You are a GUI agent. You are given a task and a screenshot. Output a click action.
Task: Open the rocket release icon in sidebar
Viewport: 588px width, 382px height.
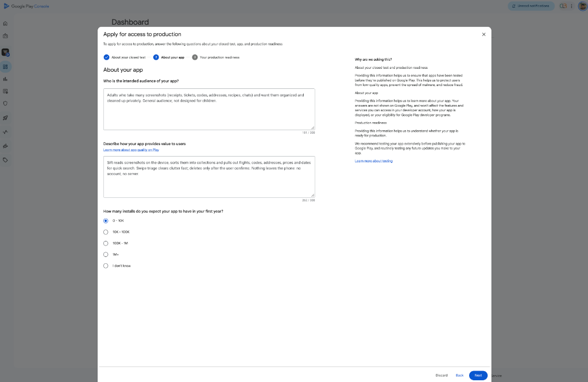5,118
